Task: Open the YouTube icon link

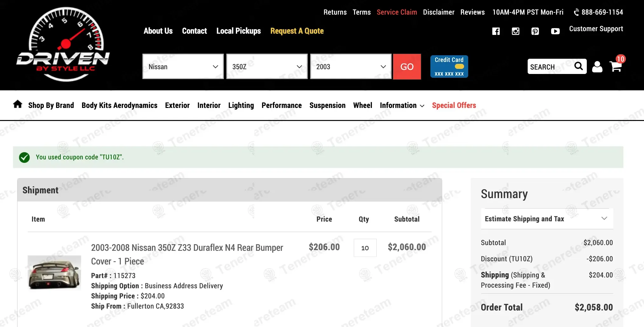Action: coord(555,31)
